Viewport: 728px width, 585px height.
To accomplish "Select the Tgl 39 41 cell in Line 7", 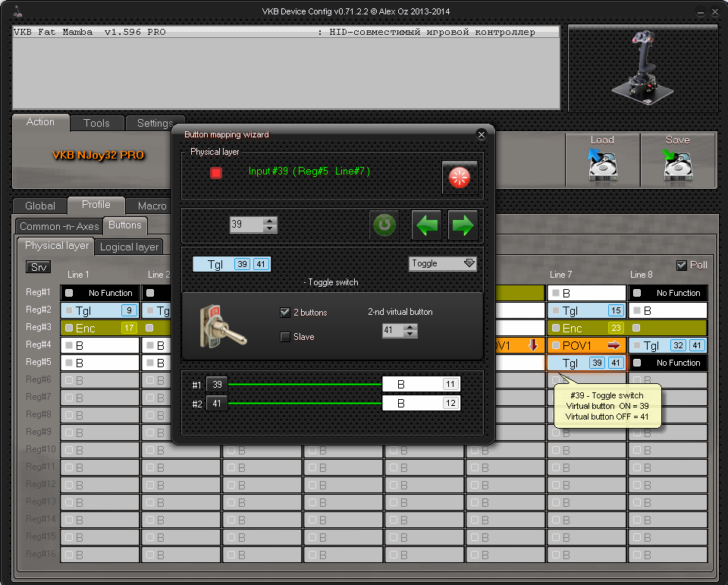I will [587, 363].
